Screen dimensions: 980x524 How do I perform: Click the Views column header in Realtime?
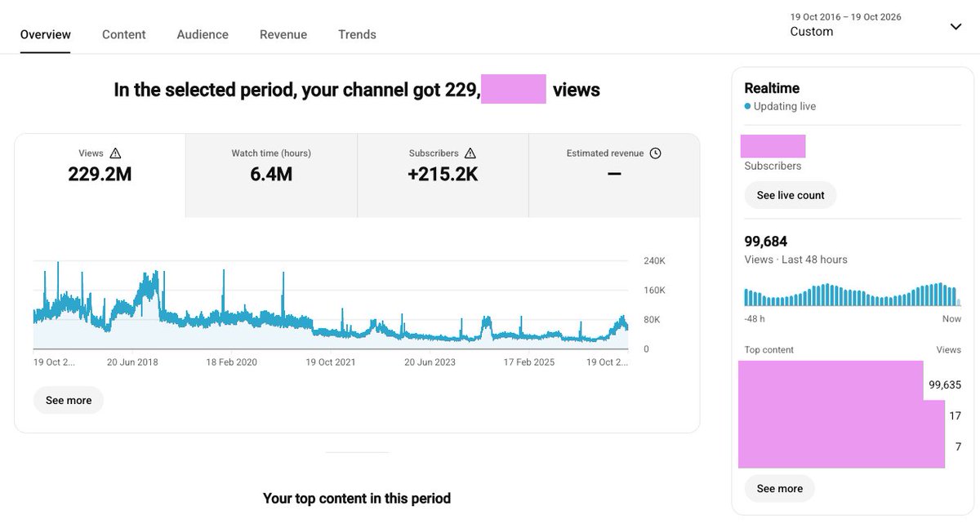click(949, 350)
